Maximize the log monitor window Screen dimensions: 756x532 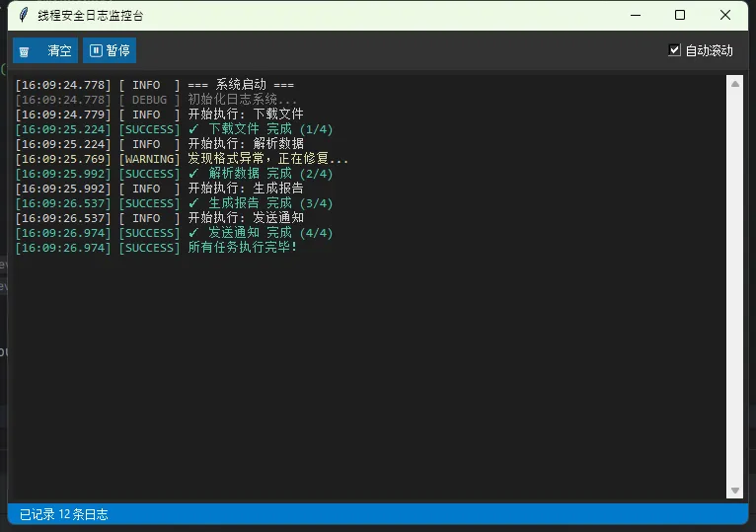pyautogui.click(x=680, y=16)
